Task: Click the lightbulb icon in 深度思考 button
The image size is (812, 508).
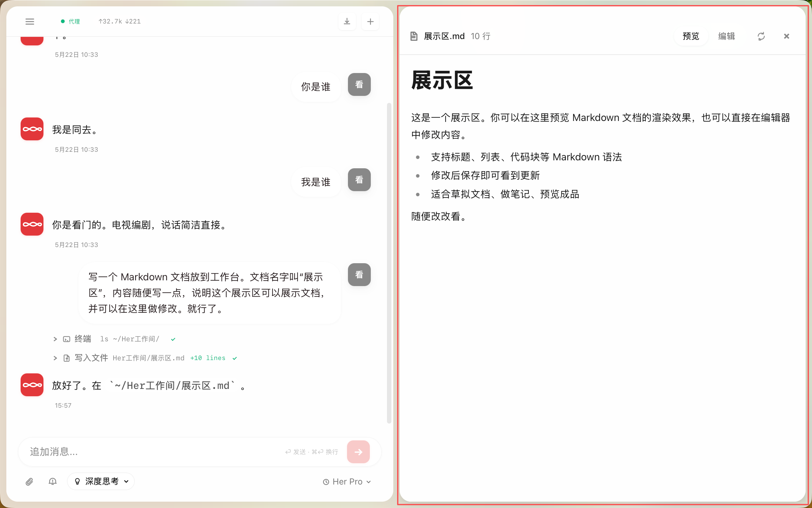Action: tap(77, 481)
